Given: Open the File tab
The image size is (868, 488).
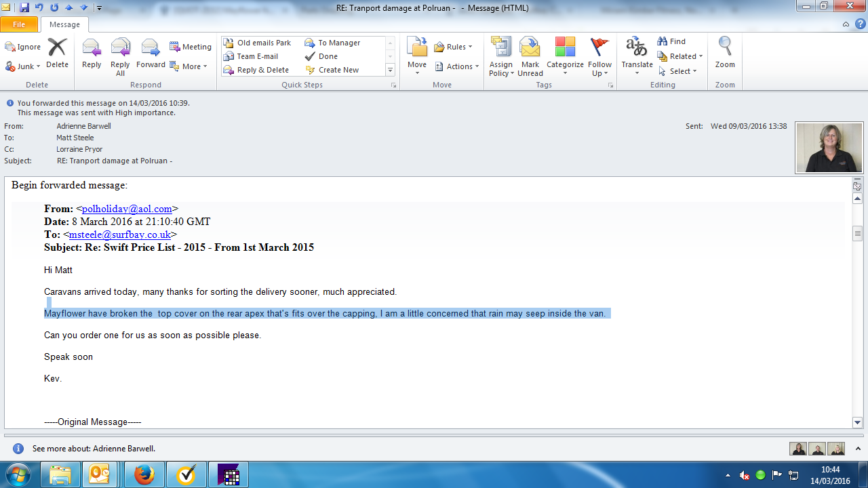Looking at the screenshot, I should (x=19, y=24).
